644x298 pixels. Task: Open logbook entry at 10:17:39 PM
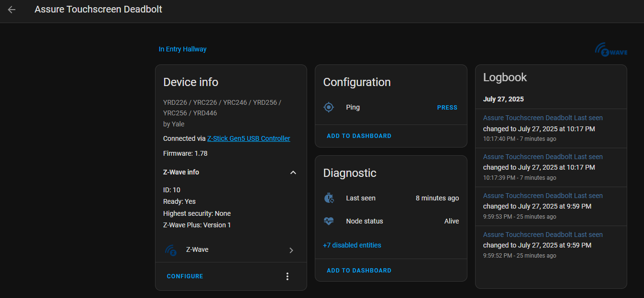point(551,167)
